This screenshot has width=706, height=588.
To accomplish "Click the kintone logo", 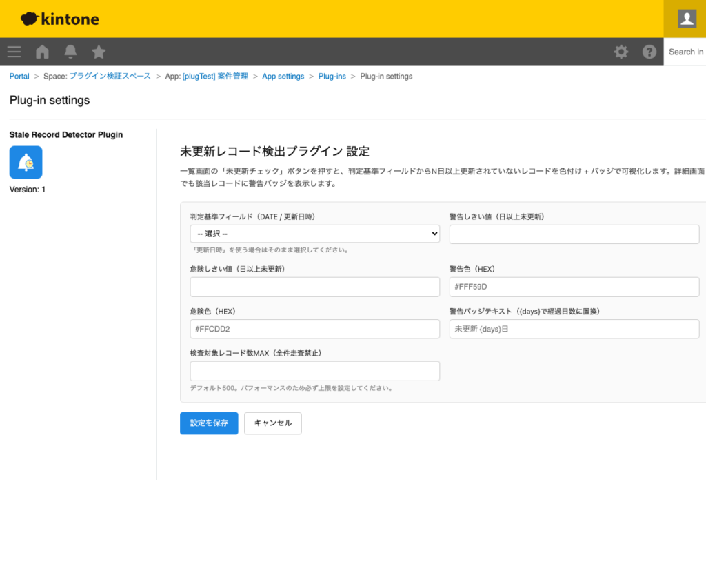I will (x=59, y=19).
